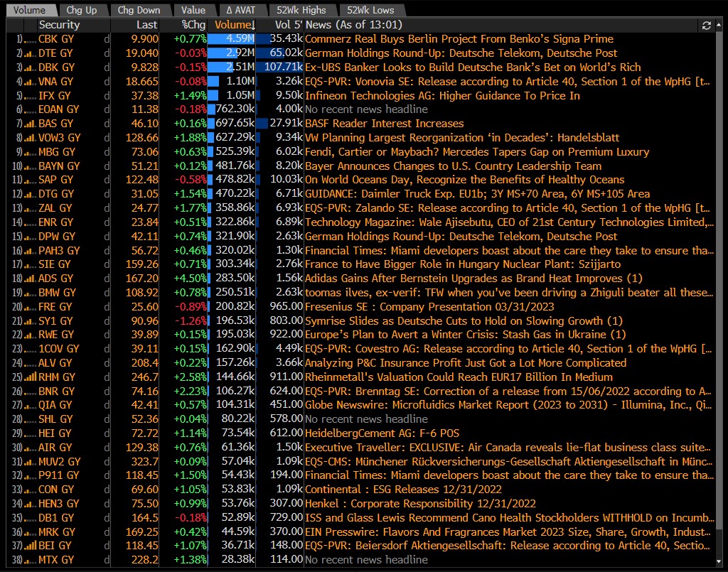Open the chart icon beside HEN3 GY
This screenshot has height=572, width=728.
click(x=30, y=504)
